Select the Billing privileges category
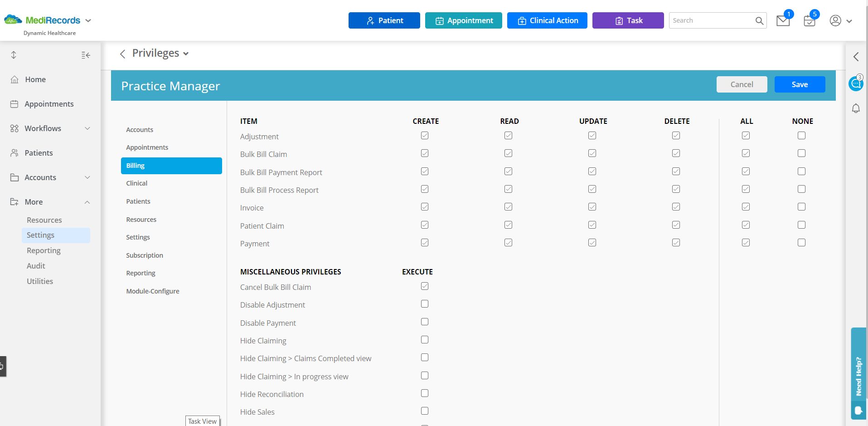This screenshot has width=868, height=426. coord(171,166)
